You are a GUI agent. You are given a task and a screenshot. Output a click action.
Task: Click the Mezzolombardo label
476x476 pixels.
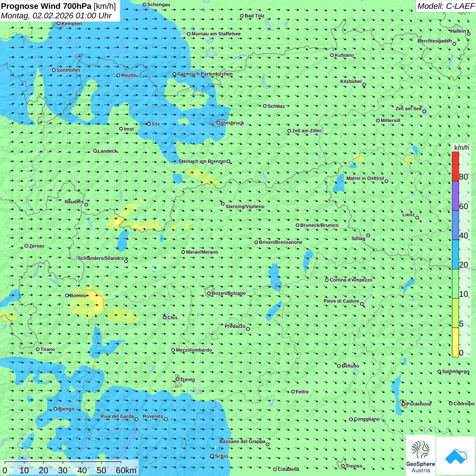[194, 350]
